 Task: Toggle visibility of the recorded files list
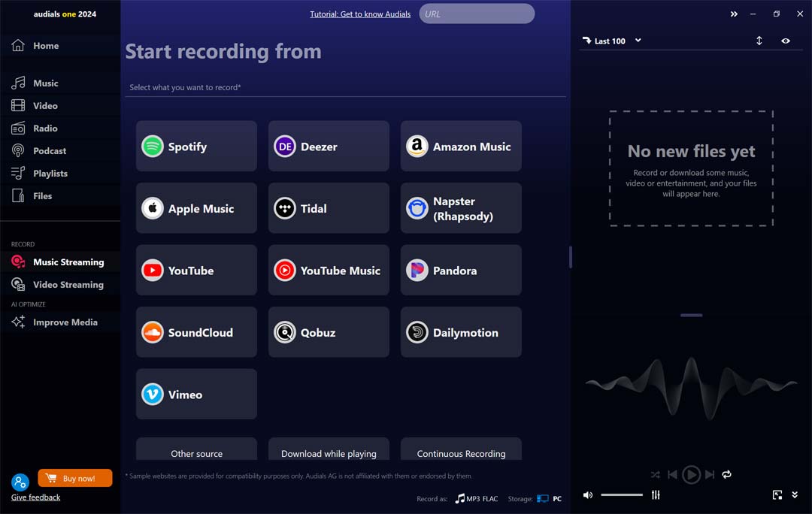coord(787,41)
